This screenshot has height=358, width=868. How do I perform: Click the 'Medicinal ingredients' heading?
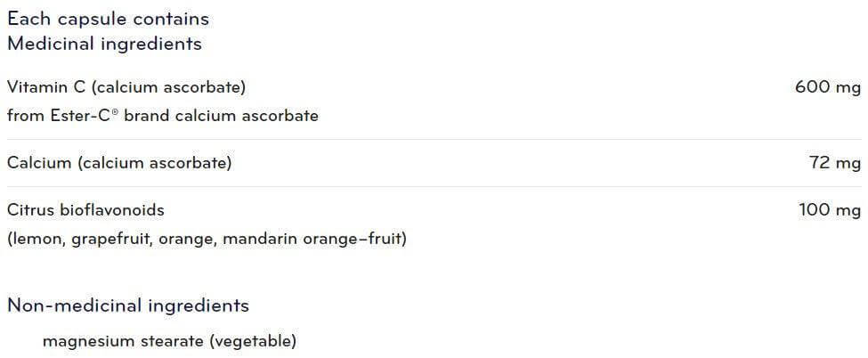click(x=105, y=44)
